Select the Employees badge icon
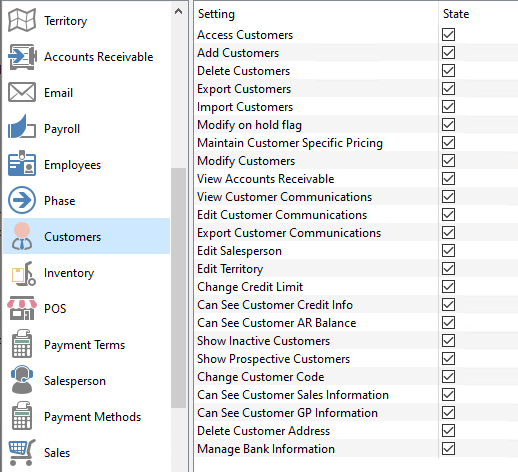Image resolution: width=518 pixels, height=472 pixels. click(22, 163)
